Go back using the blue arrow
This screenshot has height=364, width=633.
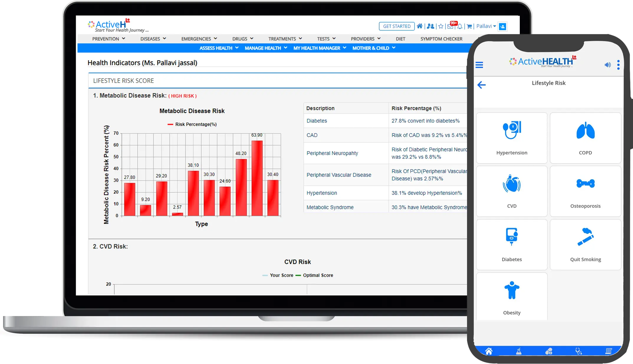[x=481, y=85]
